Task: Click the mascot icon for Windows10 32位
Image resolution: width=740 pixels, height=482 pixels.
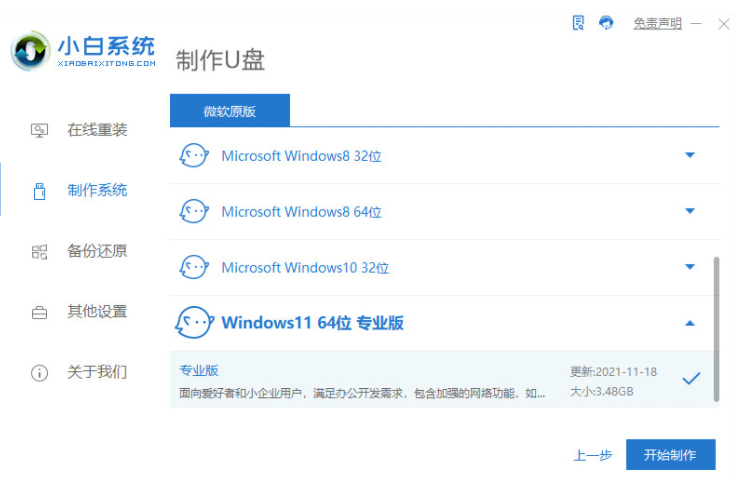Action: [194, 267]
